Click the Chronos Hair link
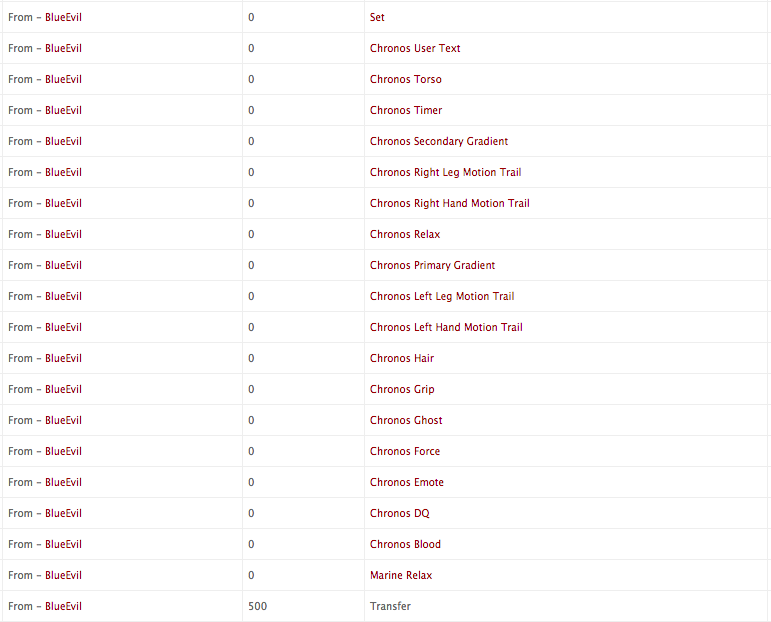Image resolution: width=771 pixels, height=622 pixels. pyautogui.click(x=402, y=358)
